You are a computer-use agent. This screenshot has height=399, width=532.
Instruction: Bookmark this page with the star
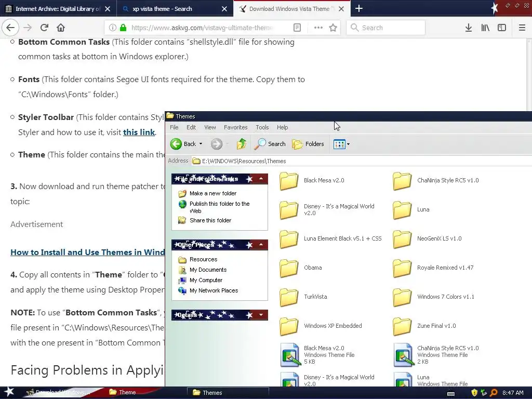click(333, 28)
